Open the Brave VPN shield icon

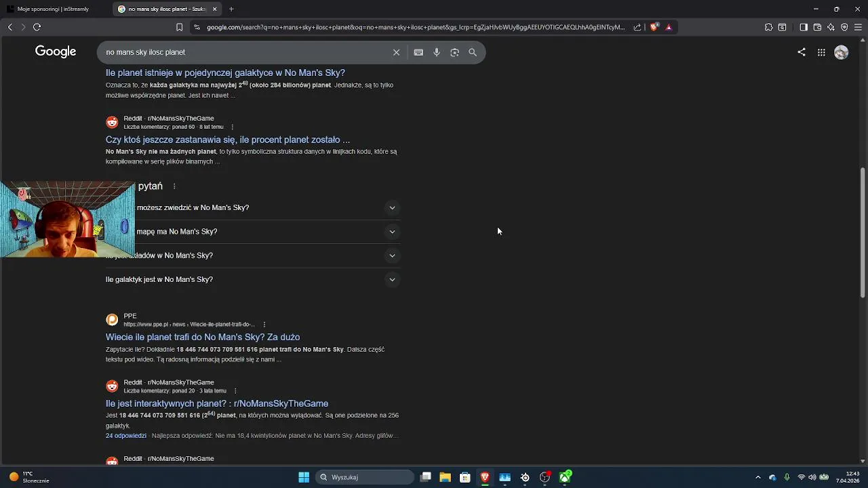[x=844, y=27]
